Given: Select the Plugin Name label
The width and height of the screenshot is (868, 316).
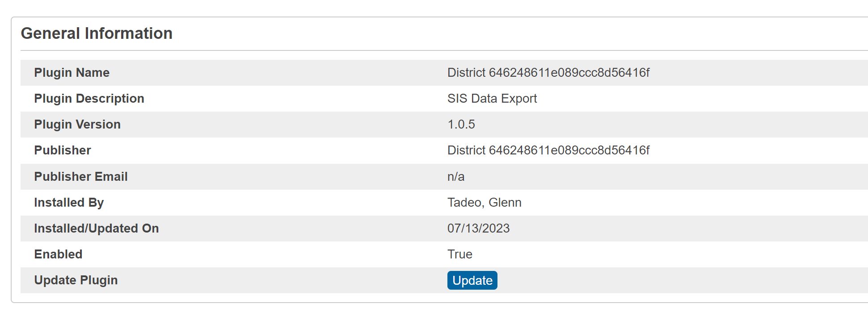Looking at the screenshot, I should 72,72.
